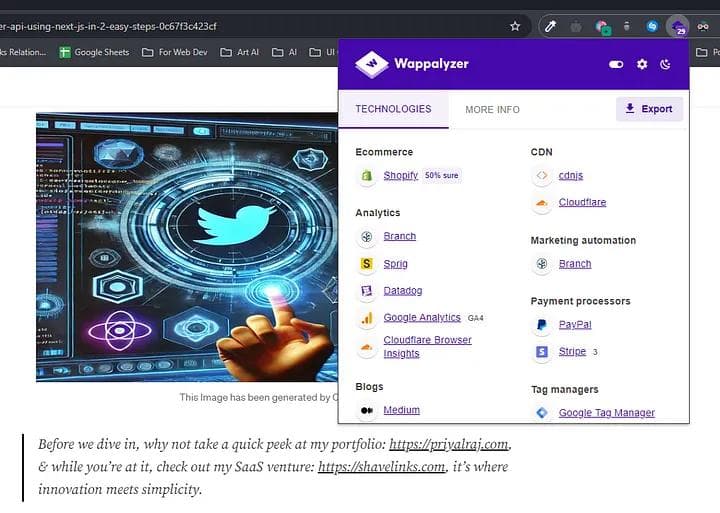
Task: Open the cdnjs link under CDN
Action: click(x=571, y=175)
